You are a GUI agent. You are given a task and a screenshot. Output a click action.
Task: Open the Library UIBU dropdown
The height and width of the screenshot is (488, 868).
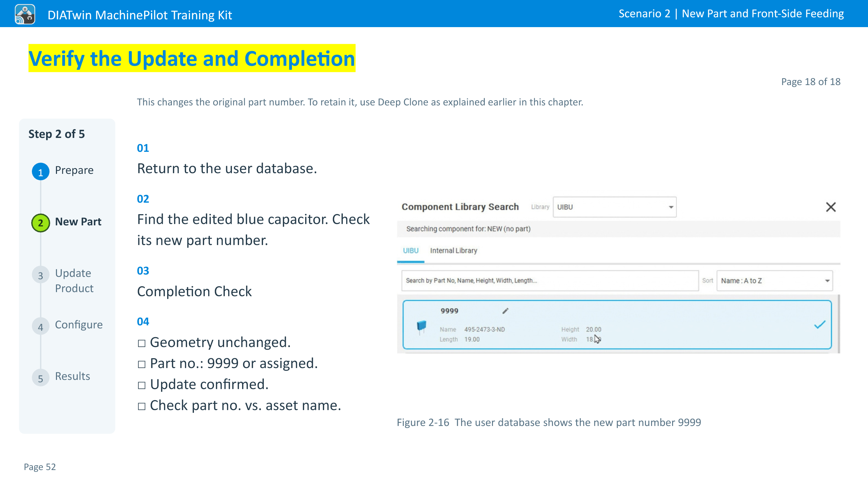click(614, 207)
